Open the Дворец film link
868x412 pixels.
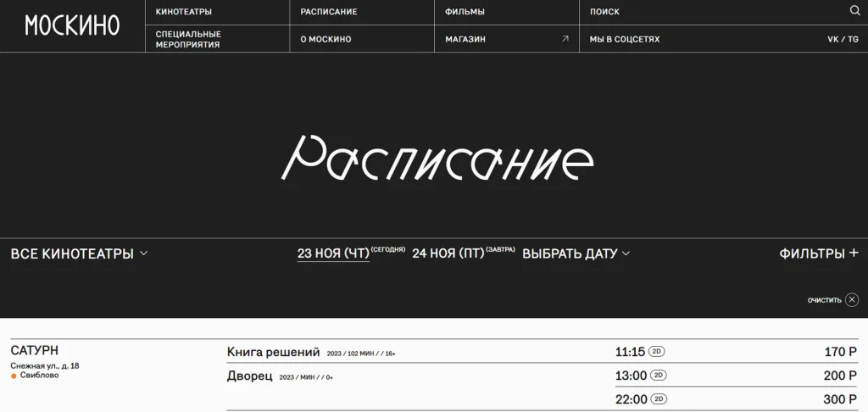pyautogui.click(x=250, y=376)
